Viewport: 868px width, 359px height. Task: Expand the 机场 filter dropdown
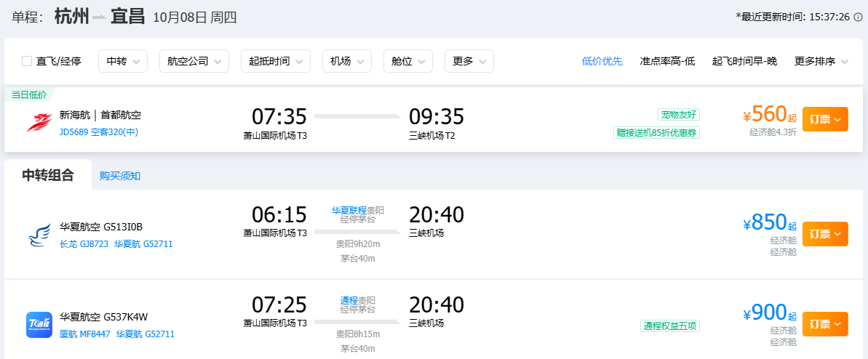pos(347,61)
